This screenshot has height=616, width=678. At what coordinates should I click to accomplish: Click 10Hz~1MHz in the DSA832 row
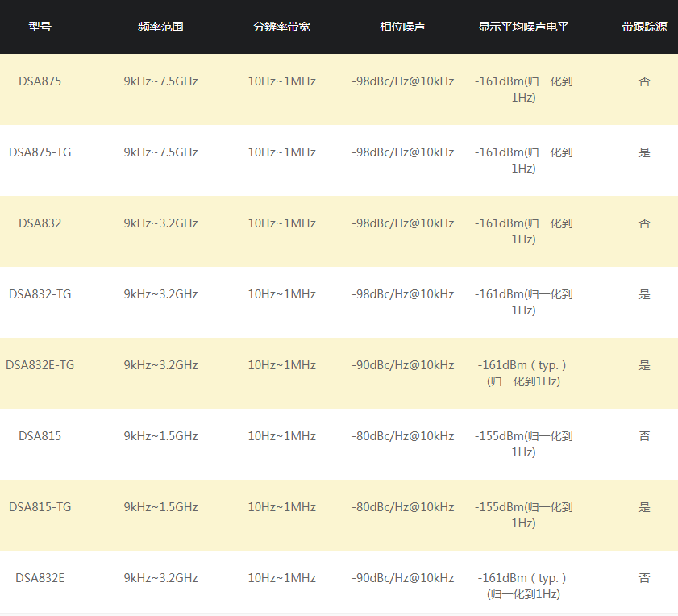click(x=282, y=223)
